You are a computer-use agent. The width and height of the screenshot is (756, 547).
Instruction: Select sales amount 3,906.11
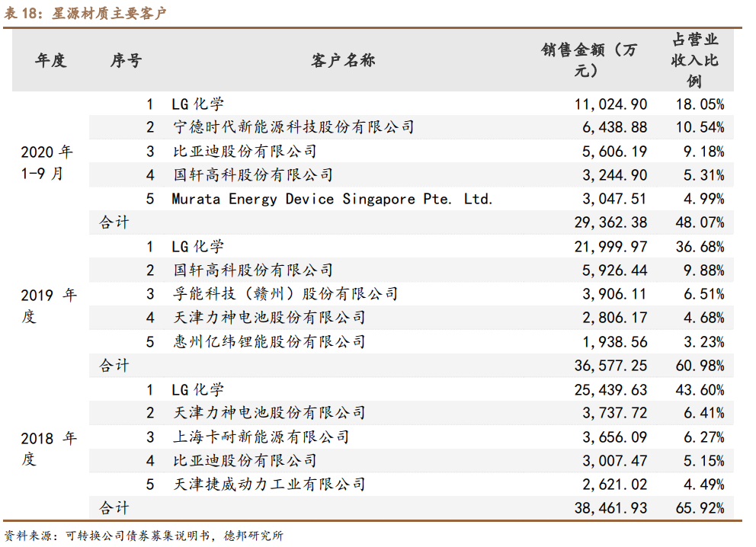[x=614, y=294]
